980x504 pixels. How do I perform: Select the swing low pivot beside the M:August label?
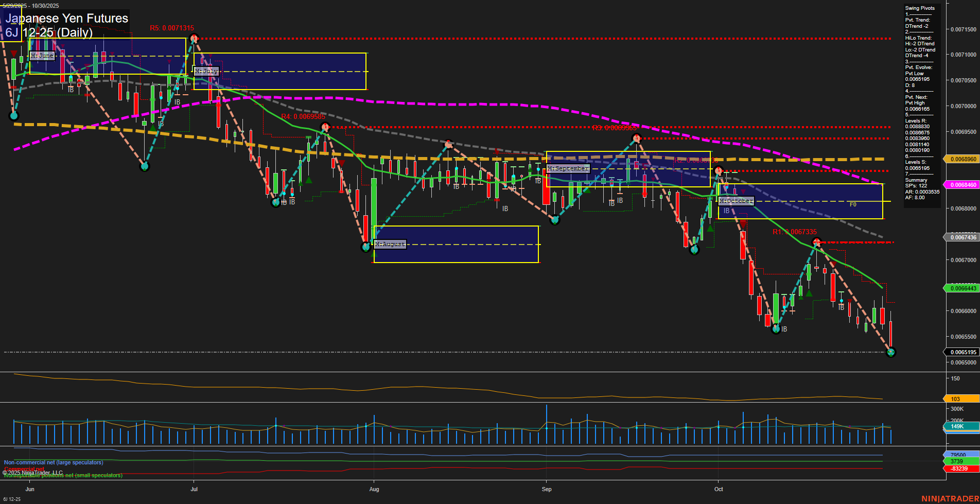(366, 247)
